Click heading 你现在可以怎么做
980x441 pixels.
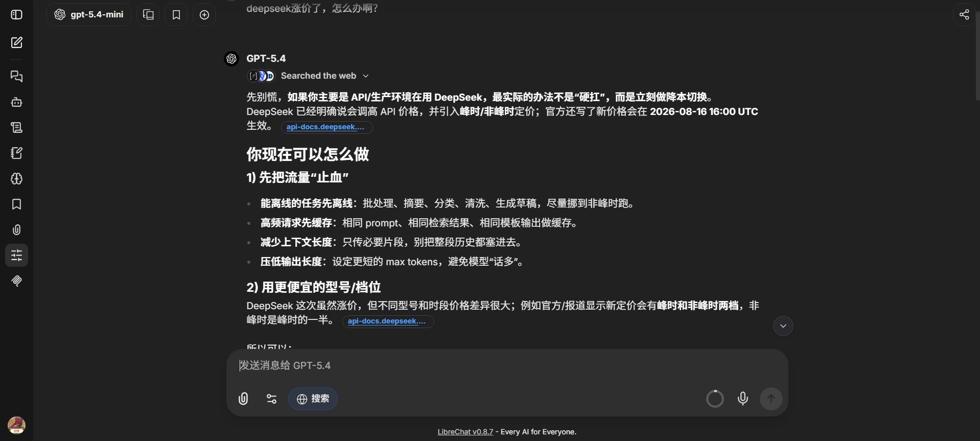click(308, 154)
